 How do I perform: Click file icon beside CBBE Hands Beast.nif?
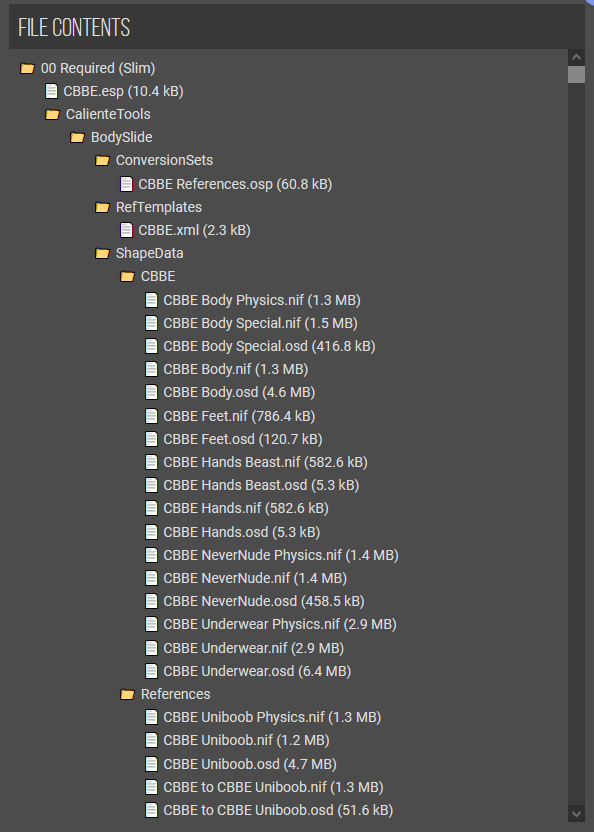[x=151, y=462]
